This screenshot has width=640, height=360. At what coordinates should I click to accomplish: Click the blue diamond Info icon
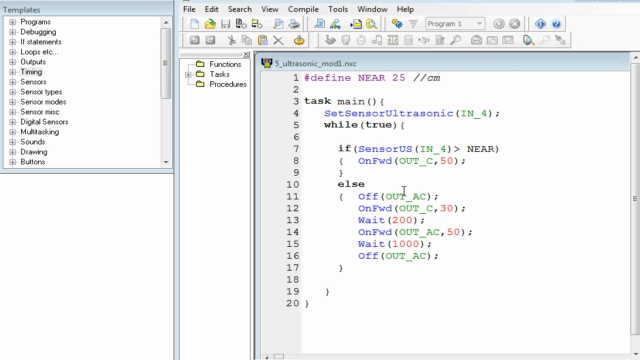pyautogui.click(x=540, y=24)
